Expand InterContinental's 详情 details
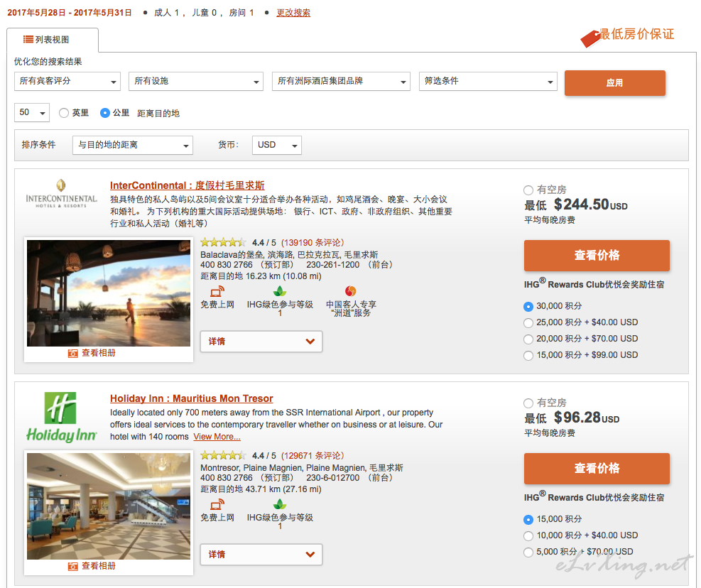 tap(261, 342)
